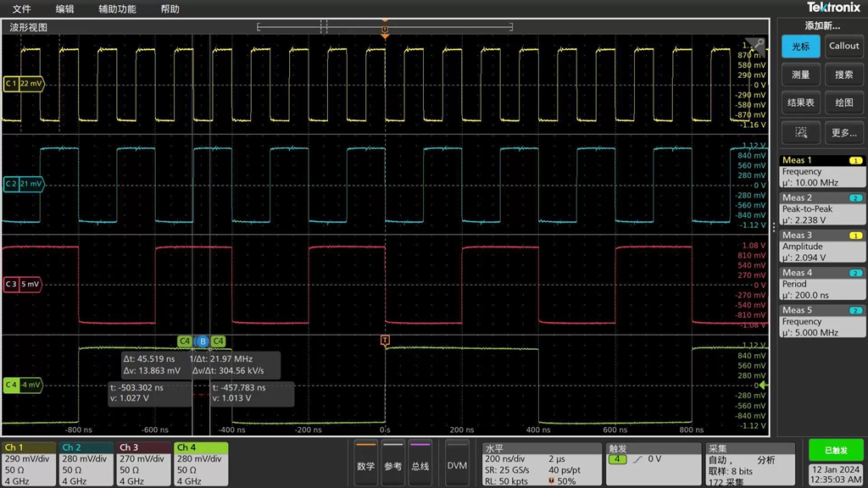
Task: Toggle the cursors button in the add-new panel
Action: click(800, 46)
